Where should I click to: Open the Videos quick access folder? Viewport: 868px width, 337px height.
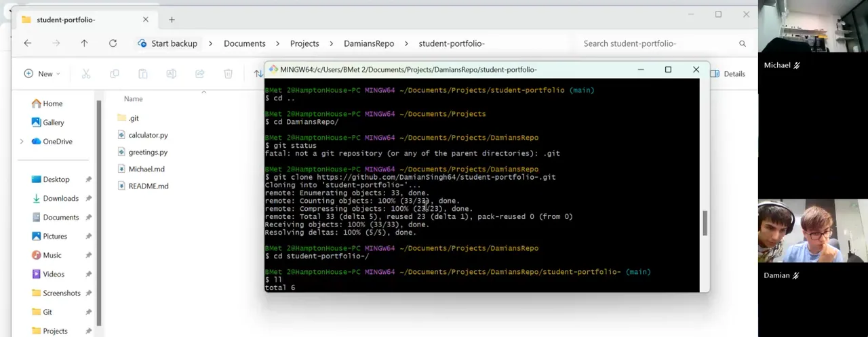tap(47, 275)
